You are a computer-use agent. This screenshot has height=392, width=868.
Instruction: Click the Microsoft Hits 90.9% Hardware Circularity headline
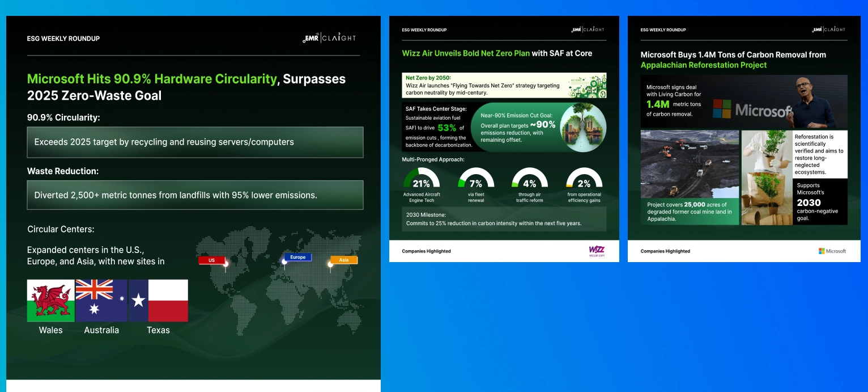coord(186,87)
